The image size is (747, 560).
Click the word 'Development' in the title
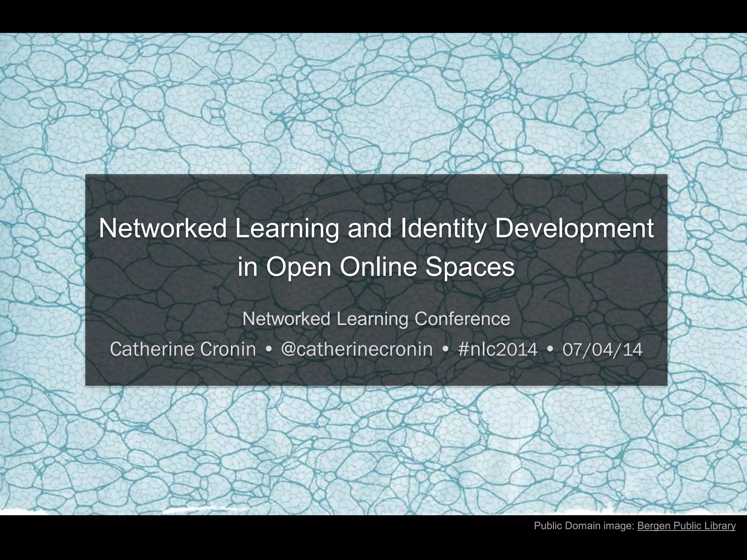(x=574, y=229)
